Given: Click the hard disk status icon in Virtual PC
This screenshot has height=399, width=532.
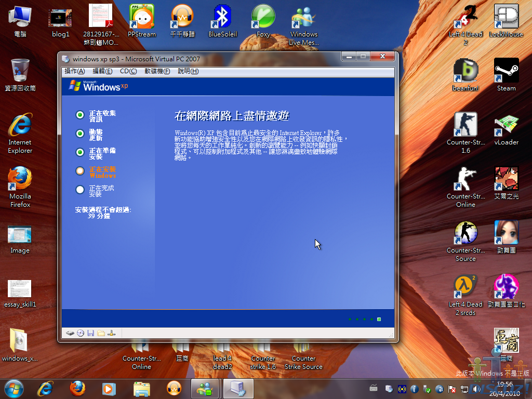Looking at the screenshot, I should tap(70, 333).
